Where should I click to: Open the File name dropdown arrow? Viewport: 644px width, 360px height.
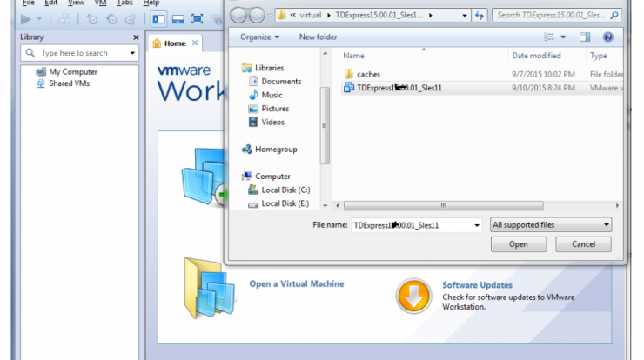[x=476, y=225]
